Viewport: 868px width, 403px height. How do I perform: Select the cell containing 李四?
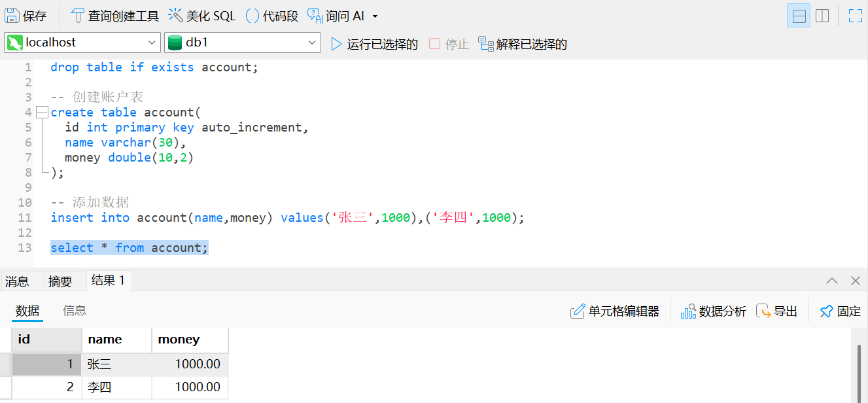[x=116, y=387]
